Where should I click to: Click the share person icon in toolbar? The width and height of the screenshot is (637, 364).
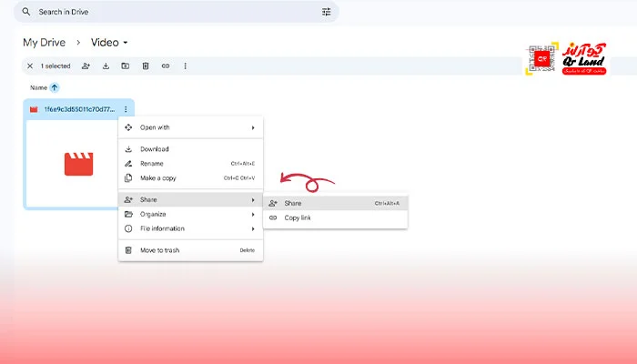click(86, 66)
